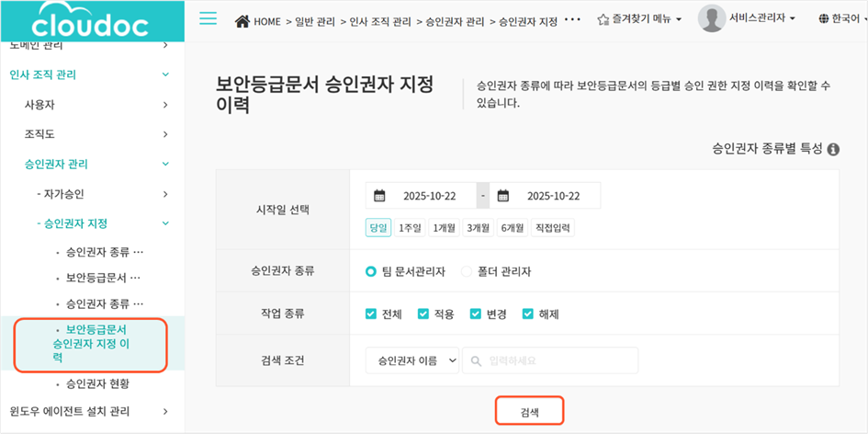Screen dimensions: 868x434
Task: Open the end date calendar icon
Action: [x=503, y=196]
